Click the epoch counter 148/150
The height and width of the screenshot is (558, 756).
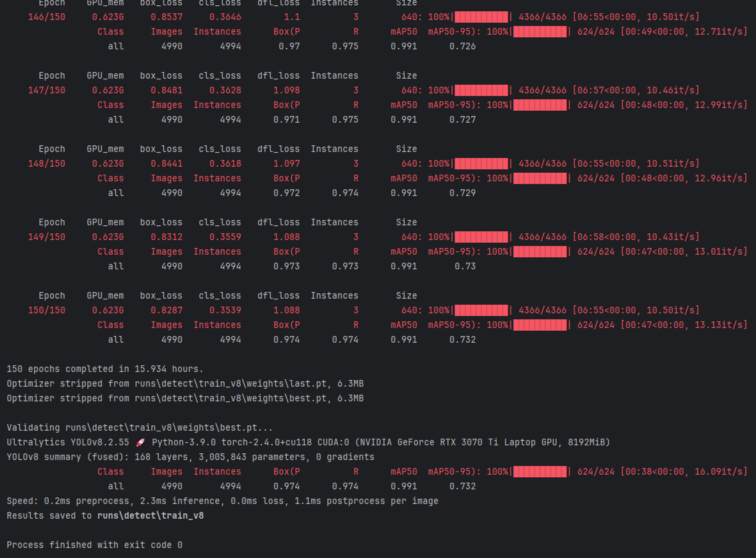tap(47, 163)
